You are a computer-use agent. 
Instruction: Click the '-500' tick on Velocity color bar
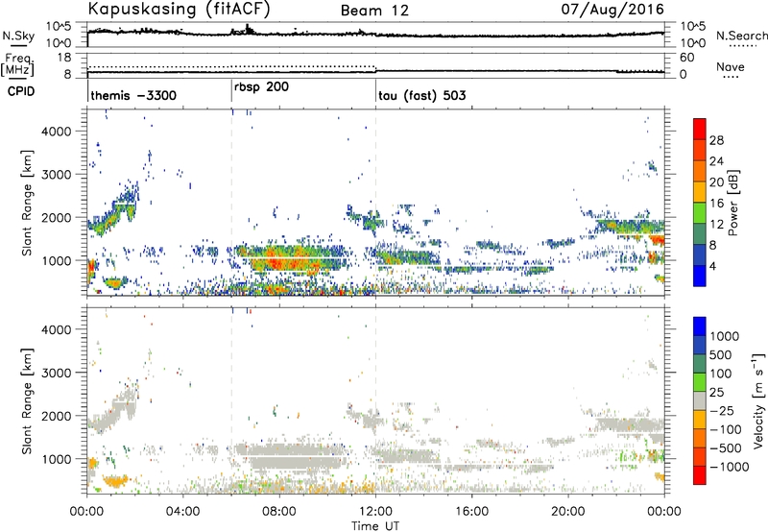(725, 447)
